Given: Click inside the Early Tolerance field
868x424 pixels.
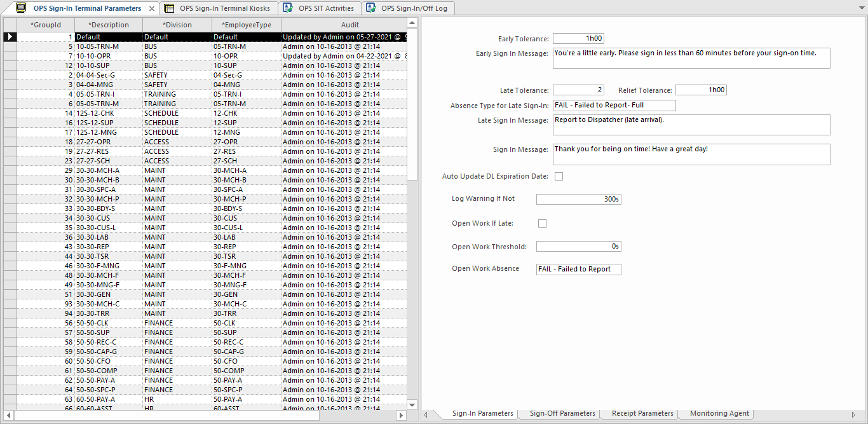Looking at the screenshot, I should (x=578, y=38).
